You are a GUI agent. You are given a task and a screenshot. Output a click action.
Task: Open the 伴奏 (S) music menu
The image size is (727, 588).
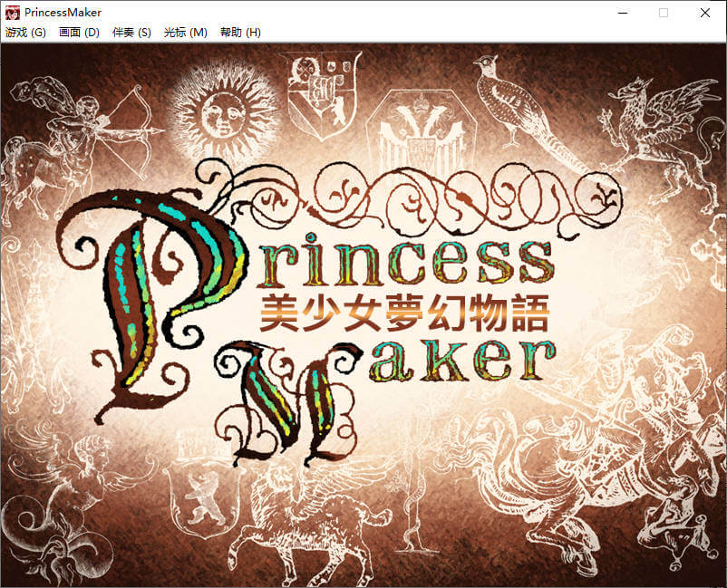click(131, 33)
